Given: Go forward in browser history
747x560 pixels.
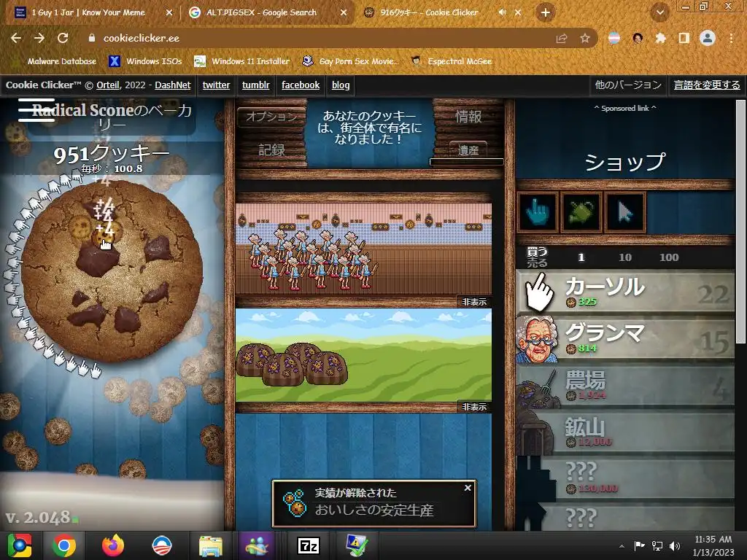Looking at the screenshot, I should [39, 38].
